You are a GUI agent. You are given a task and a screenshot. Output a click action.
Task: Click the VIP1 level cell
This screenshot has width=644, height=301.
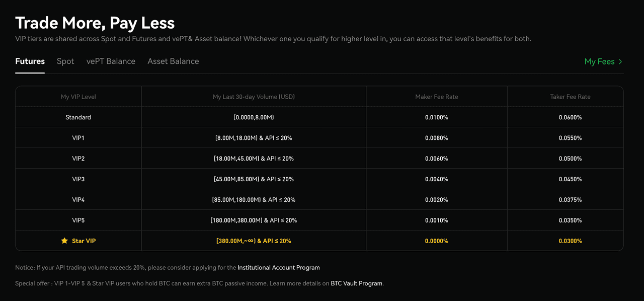(78, 138)
